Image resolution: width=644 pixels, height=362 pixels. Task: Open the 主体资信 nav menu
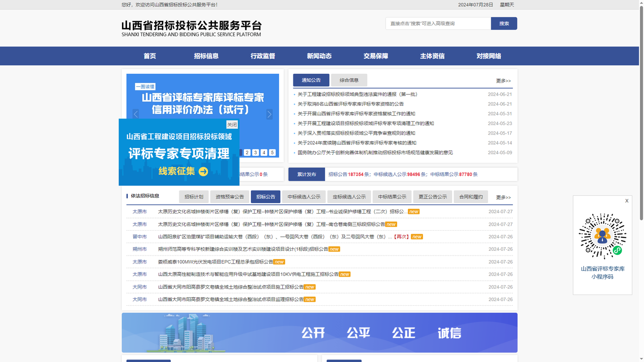pos(432,56)
